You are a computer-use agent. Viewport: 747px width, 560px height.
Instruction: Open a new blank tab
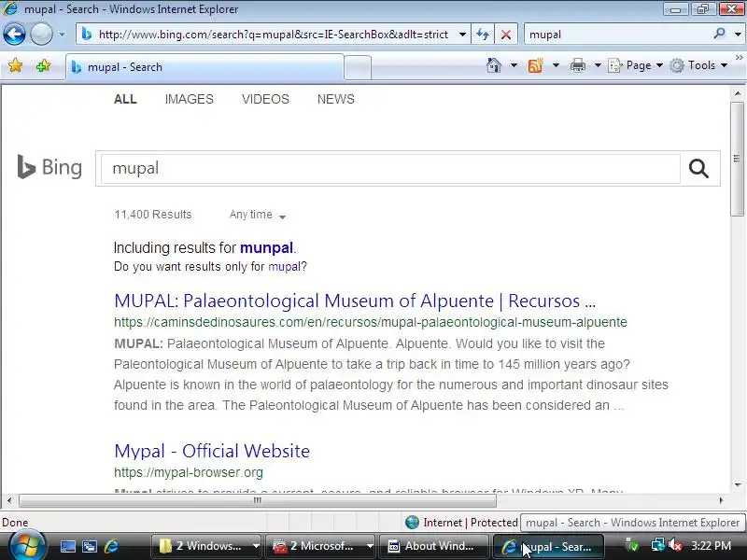pyautogui.click(x=358, y=67)
